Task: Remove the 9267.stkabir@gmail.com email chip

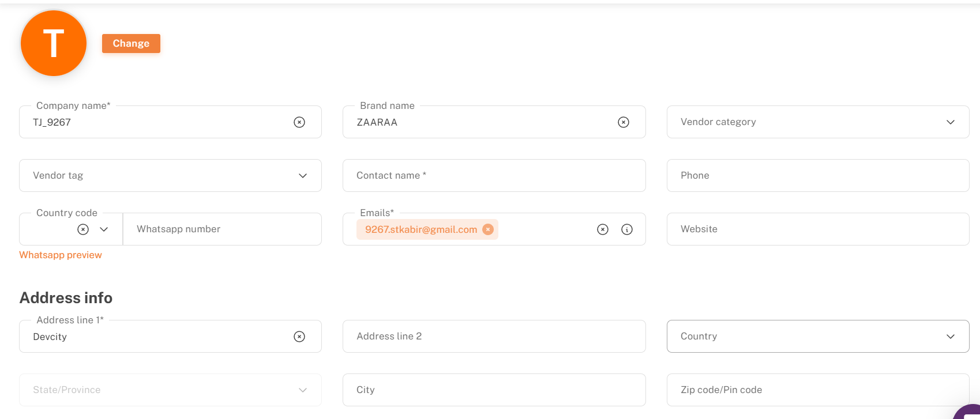Action: 488,229
